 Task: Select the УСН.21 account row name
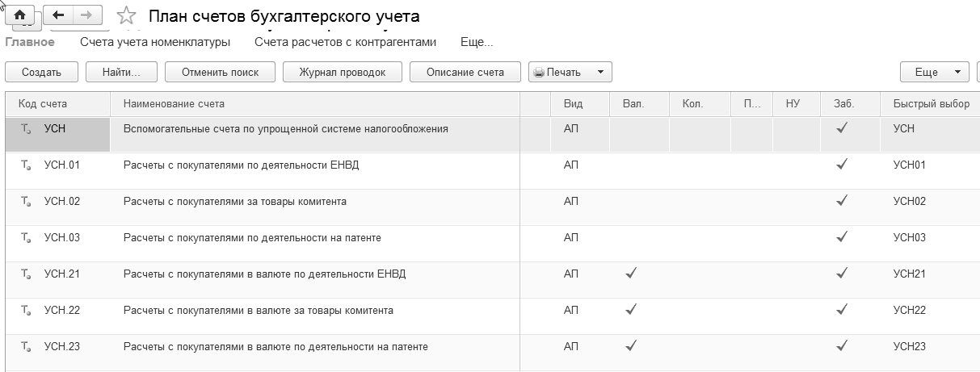(x=264, y=274)
